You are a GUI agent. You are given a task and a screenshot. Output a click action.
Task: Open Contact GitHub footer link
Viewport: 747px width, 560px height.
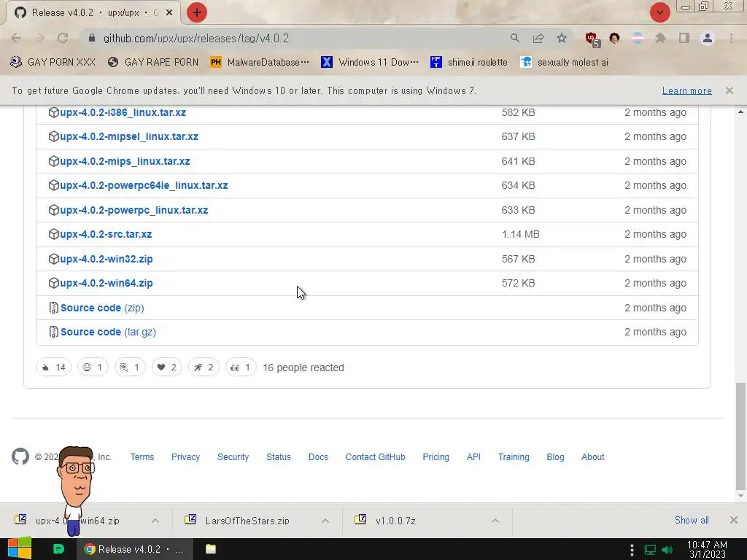click(376, 456)
